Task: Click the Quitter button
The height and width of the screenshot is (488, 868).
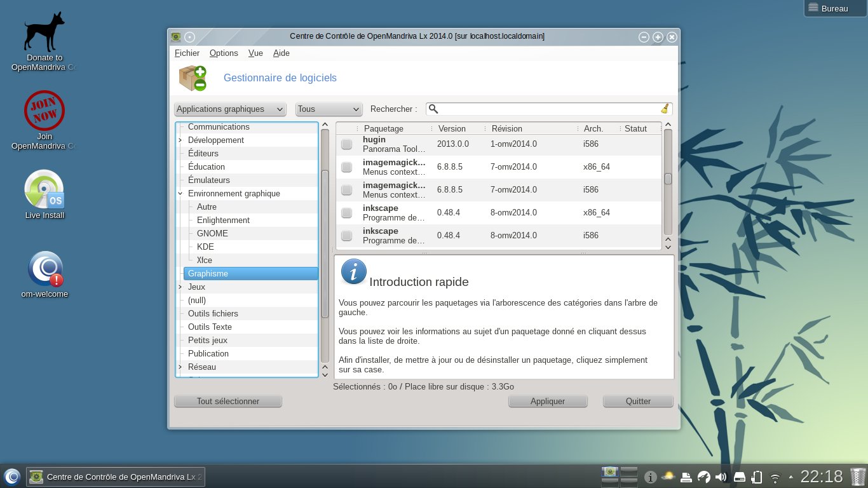Action: 638,402
